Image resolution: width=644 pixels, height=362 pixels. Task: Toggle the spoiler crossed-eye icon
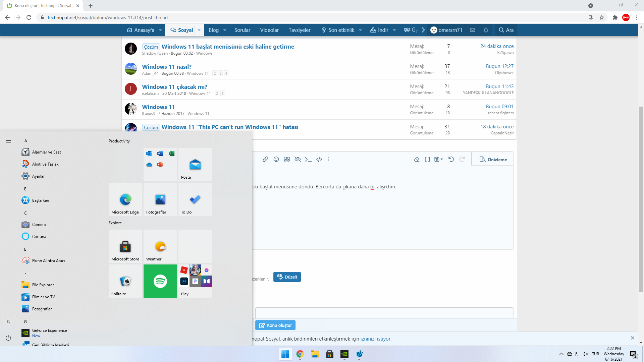tap(298, 159)
